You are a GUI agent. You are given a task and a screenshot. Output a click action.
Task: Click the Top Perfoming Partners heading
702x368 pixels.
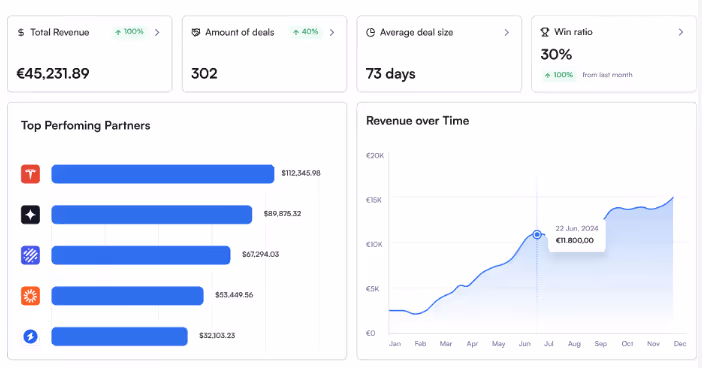tap(86, 125)
